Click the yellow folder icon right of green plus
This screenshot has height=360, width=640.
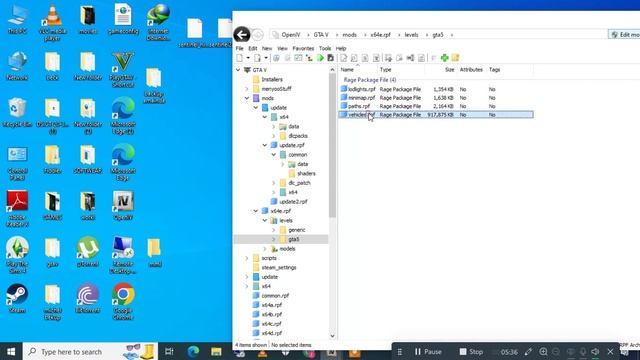click(x=455, y=58)
